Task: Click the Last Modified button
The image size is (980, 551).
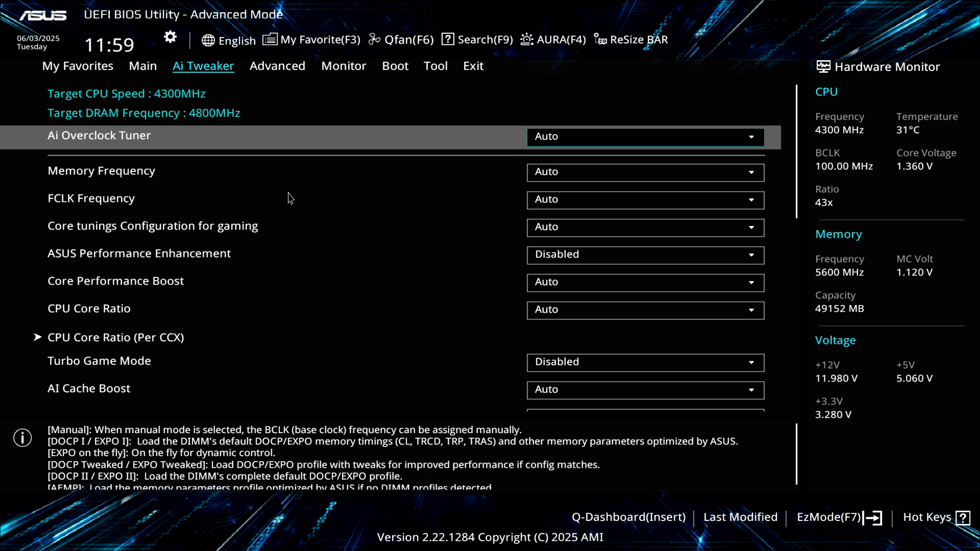Action: (x=740, y=517)
